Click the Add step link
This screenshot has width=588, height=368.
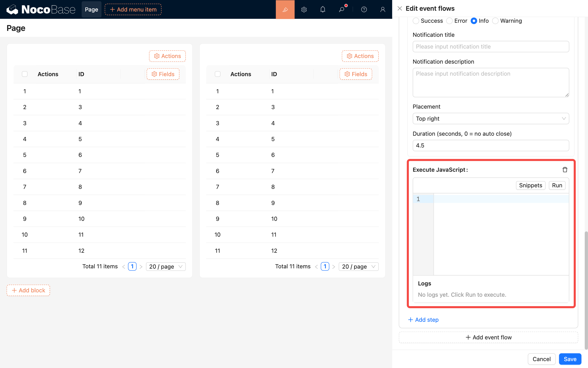[423, 320]
